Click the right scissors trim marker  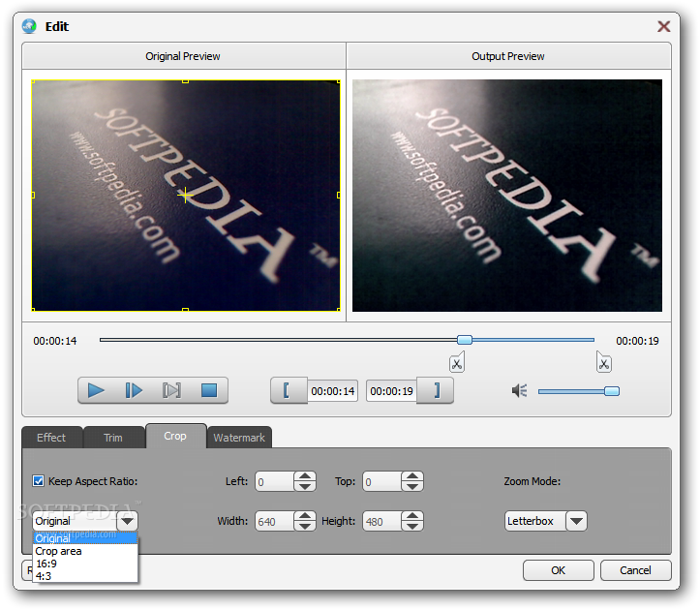[x=603, y=362]
